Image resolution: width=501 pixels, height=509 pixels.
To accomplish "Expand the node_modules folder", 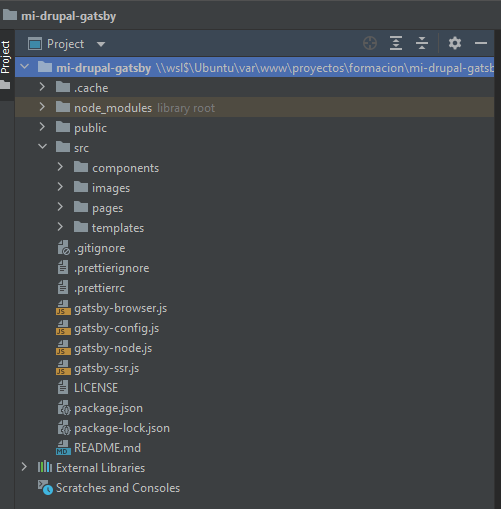I will click(42, 107).
